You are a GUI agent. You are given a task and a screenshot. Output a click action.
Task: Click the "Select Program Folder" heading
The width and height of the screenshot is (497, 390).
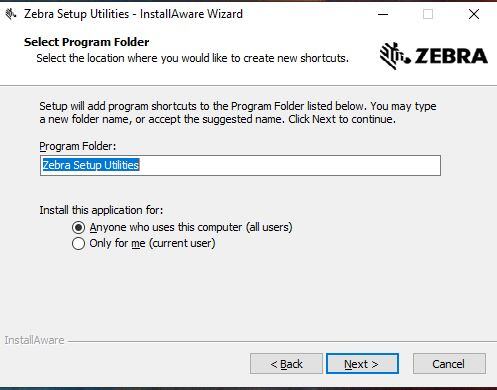coord(87,42)
